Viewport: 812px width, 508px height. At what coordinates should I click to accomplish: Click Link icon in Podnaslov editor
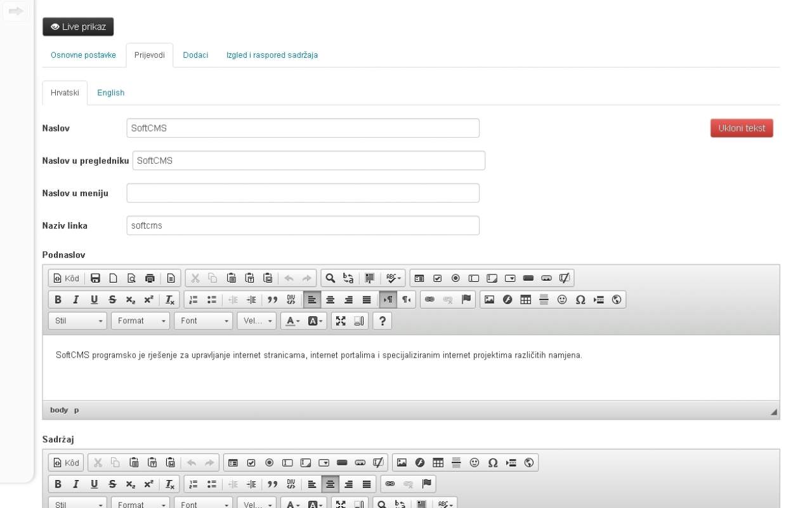click(x=430, y=300)
